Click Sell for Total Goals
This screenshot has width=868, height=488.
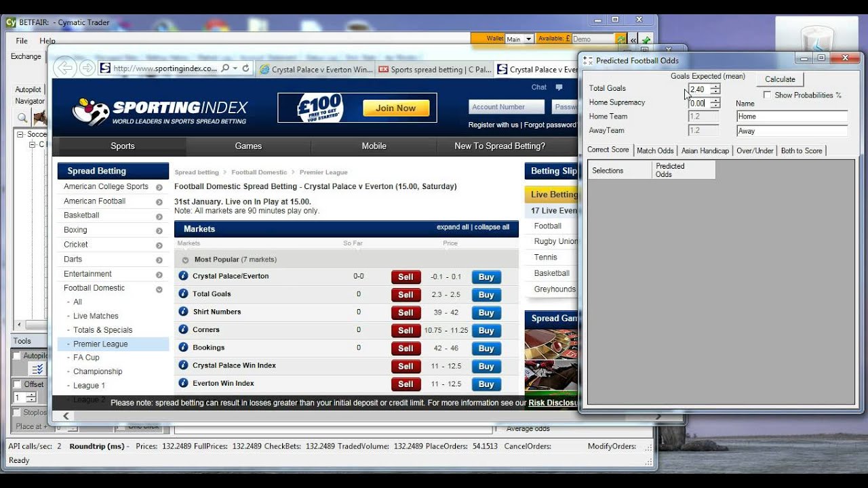click(x=406, y=295)
